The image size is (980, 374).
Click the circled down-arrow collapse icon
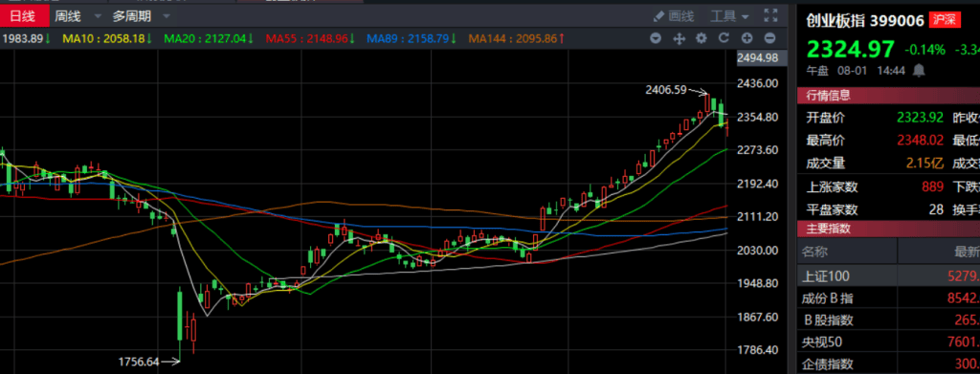click(x=656, y=38)
